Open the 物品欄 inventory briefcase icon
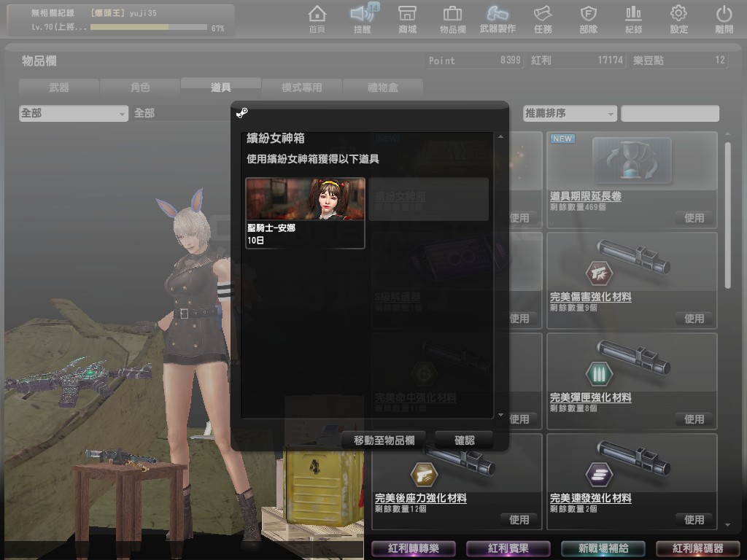This screenshot has width=747, height=560. (x=452, y=19)
